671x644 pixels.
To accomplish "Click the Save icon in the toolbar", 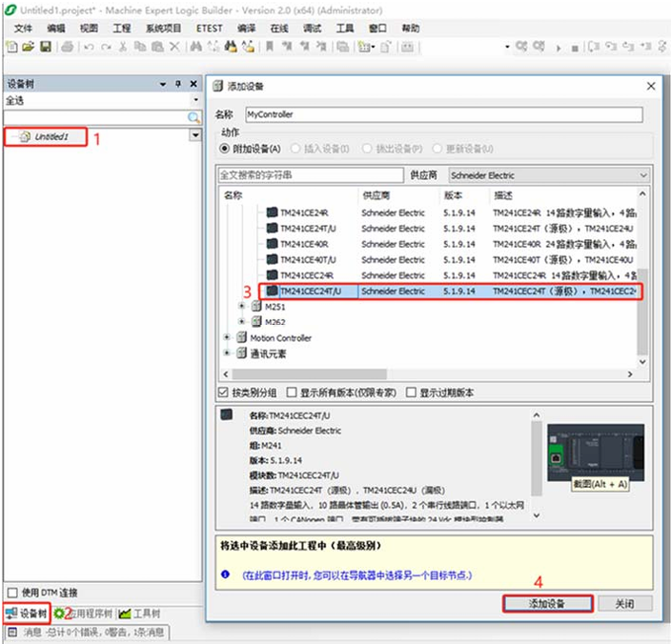I will [45, 47].
